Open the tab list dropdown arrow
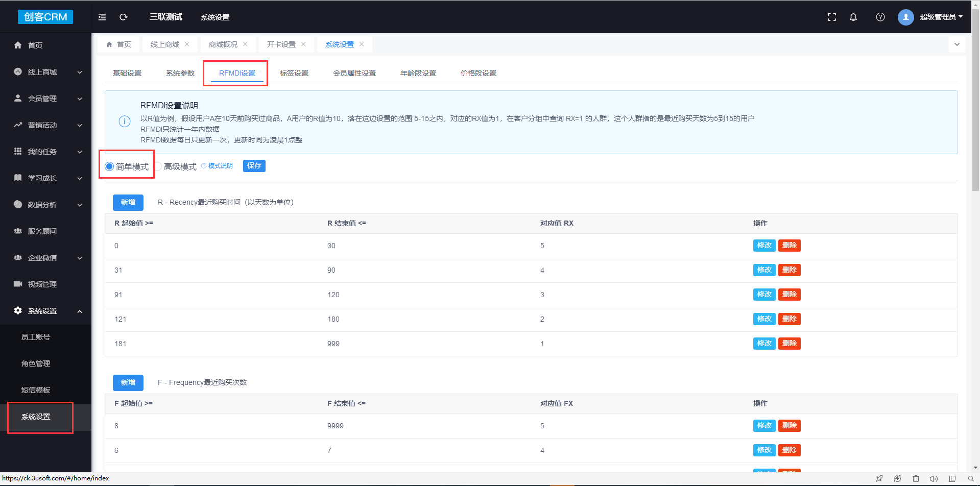The width and height of the screenshot is (980, 486). pos(957,44)
